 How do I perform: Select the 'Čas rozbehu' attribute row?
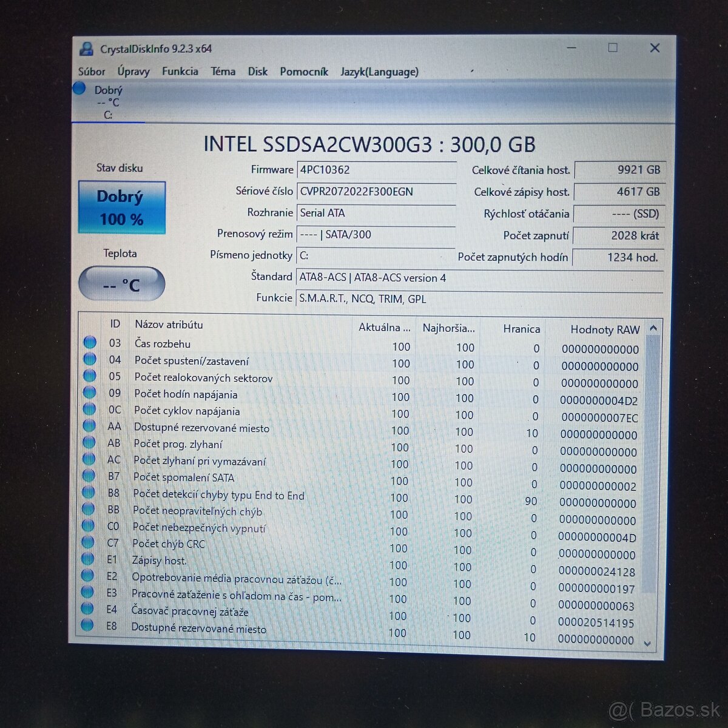[x=363, y=345]
